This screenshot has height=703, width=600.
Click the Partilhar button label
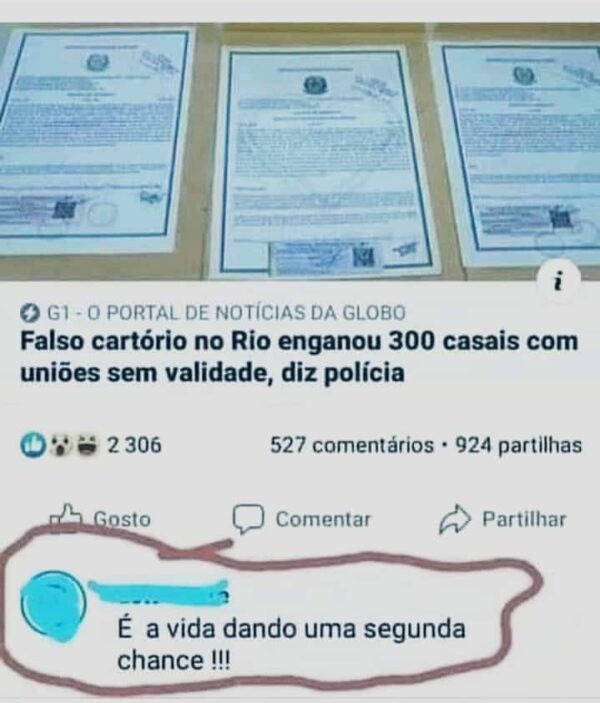(524, 519)
